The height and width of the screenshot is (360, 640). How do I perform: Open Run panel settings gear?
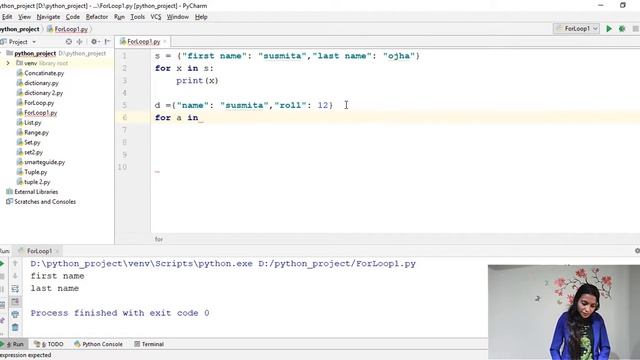[637, 251]
